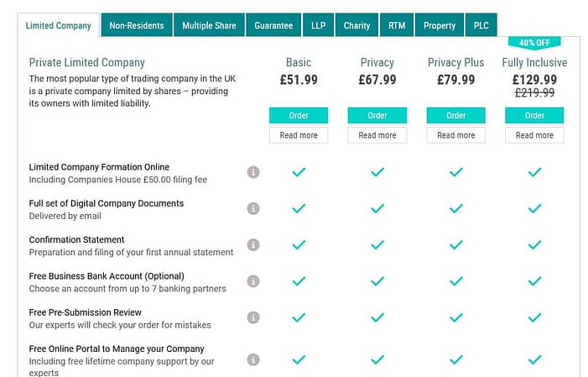
Task: Click the 40% OFF banner
Action: 534,43
